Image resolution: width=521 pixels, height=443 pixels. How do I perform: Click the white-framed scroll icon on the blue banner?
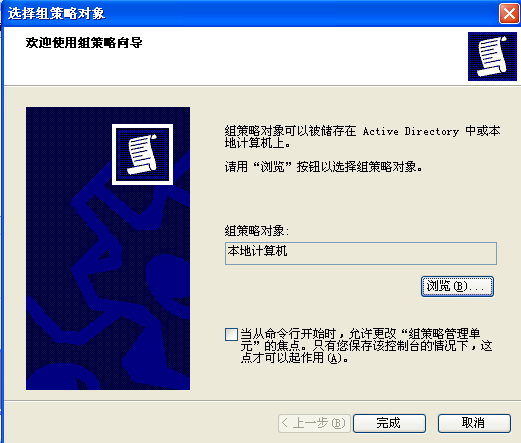(142, 154)
